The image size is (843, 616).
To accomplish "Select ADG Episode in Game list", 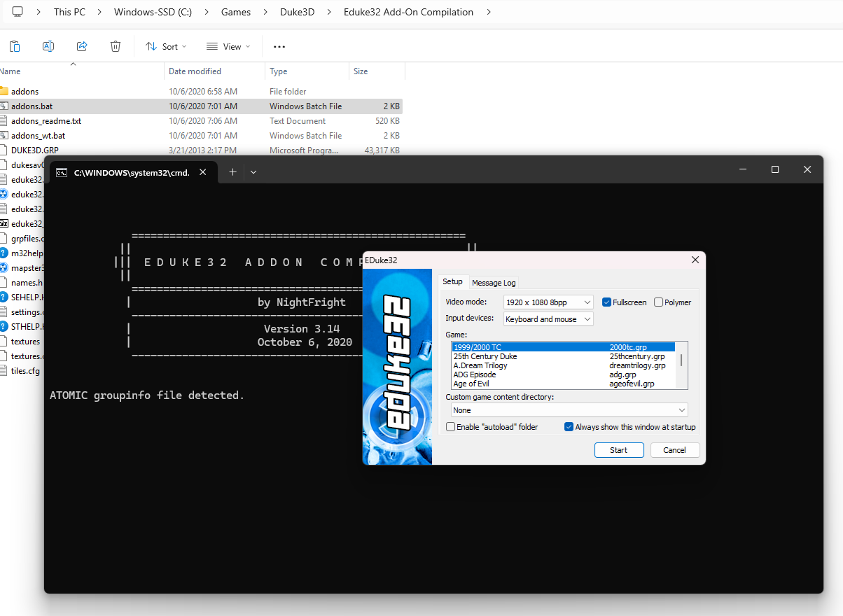I will (563, 374).
